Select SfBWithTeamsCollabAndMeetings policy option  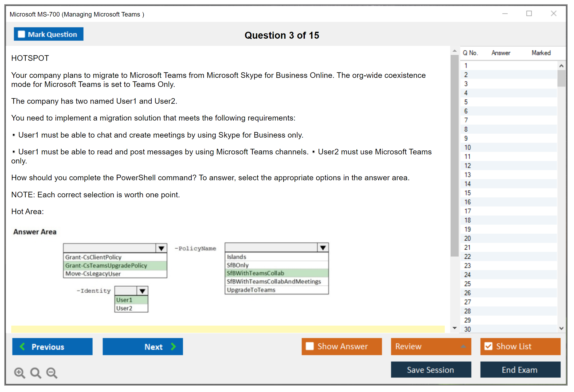[x=274, y=282]
